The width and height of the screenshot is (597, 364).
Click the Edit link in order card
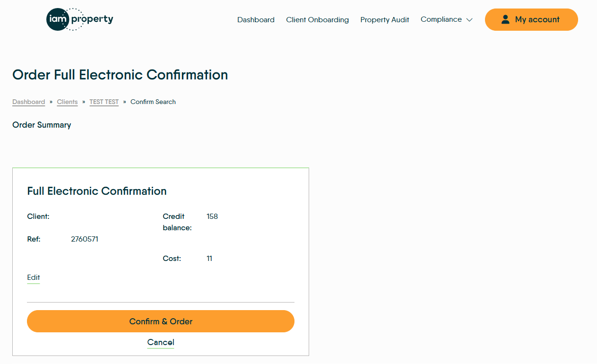[34, 277]
